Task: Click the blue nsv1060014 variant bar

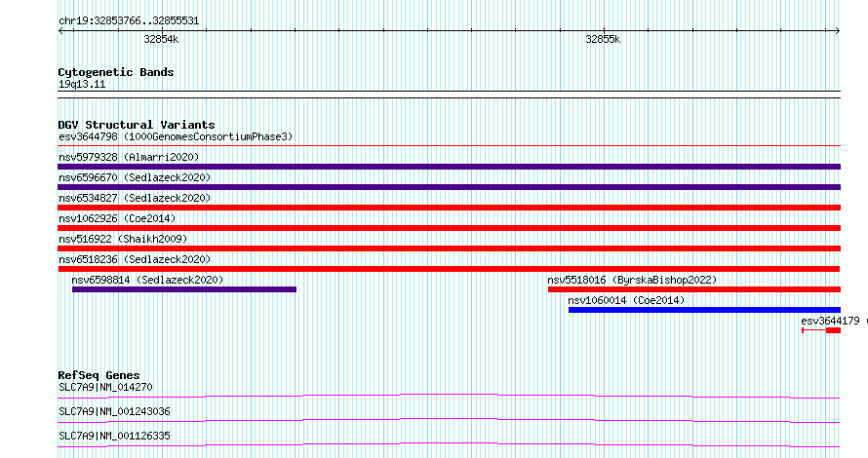Action: [705, 310]
